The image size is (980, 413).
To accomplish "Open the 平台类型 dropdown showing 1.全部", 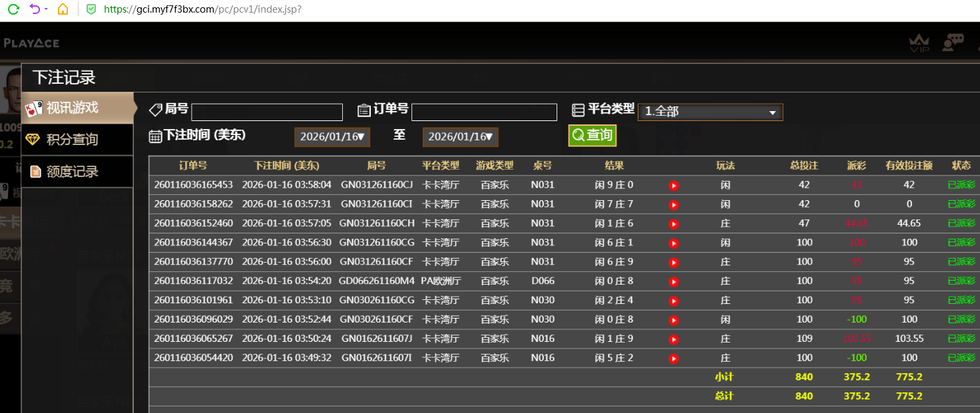I will coord(710,112).
